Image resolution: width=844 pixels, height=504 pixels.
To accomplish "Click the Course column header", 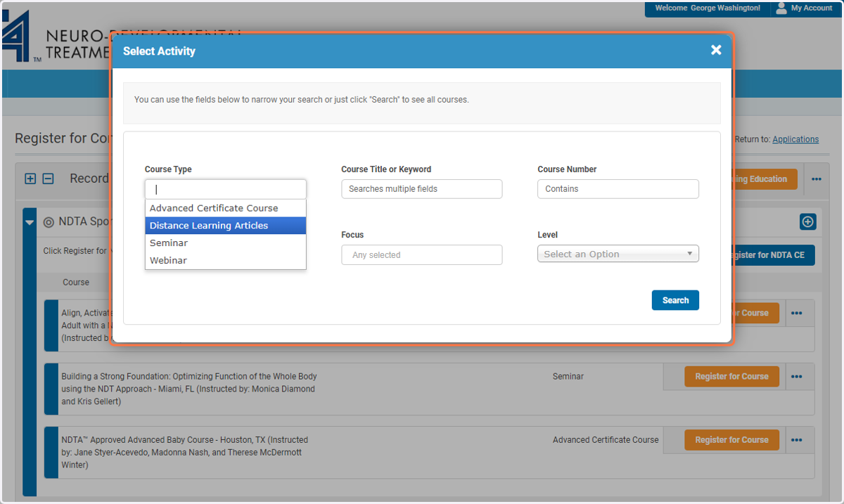I will tap(76, 282).
